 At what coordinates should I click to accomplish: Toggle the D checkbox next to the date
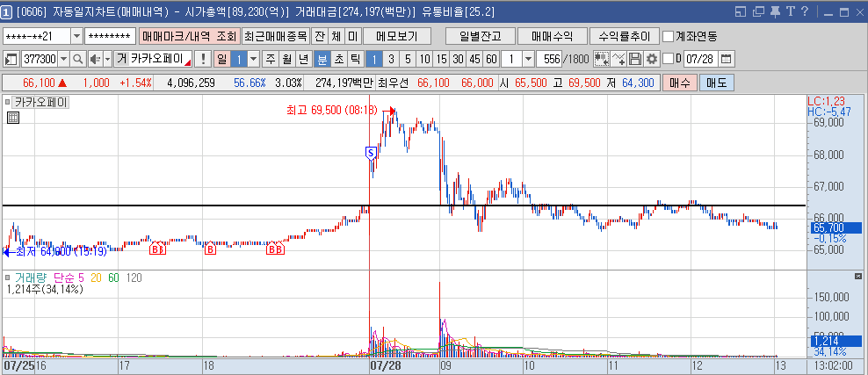point(669,59)
